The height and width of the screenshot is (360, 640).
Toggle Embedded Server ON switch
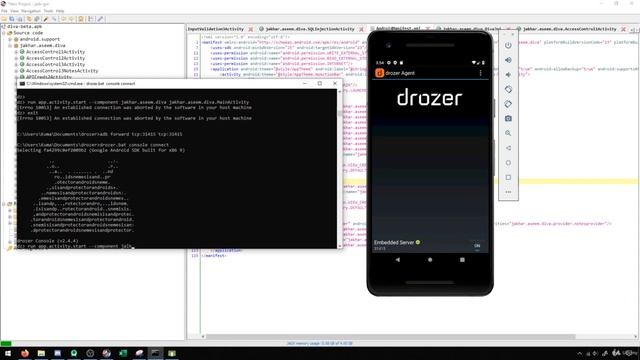click(x=477, y=246)
